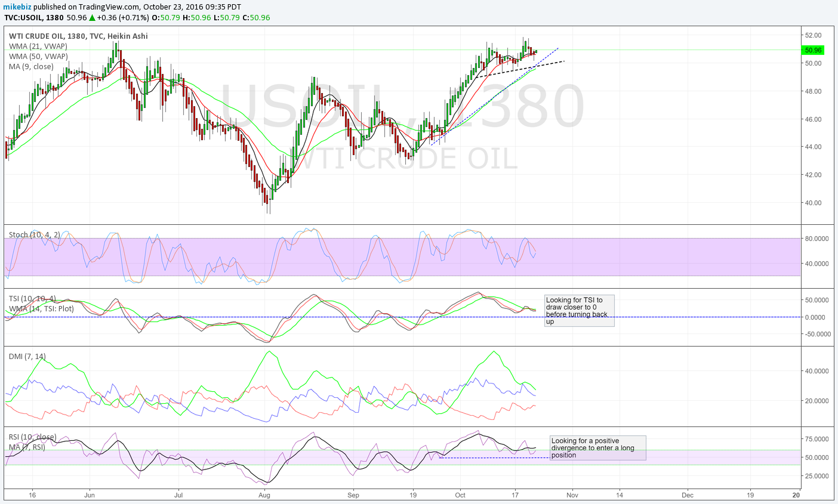Click the Nov label on the time axis
Viewport: 838px width, 504px height.
572,495
